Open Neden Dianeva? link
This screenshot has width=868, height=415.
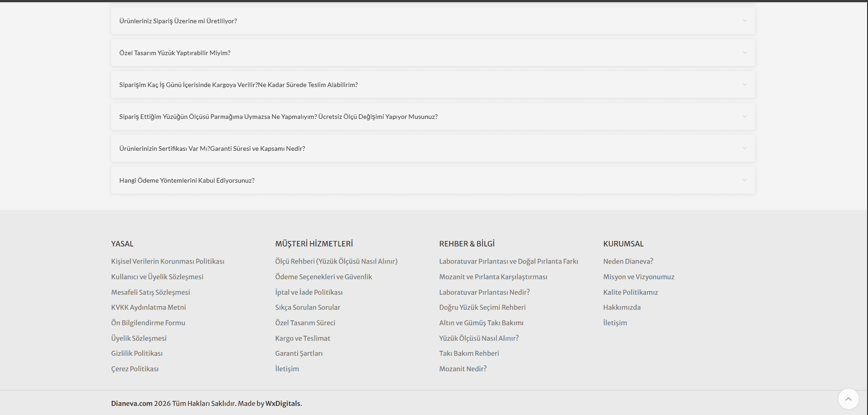click(628, 261)
